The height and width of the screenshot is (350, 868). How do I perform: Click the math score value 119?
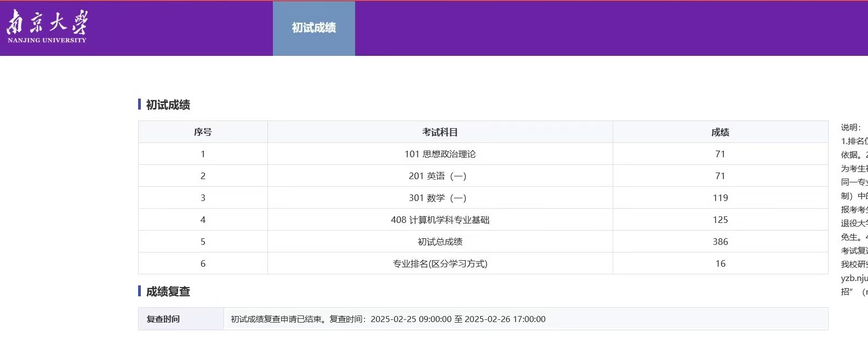tap(720, 198)
